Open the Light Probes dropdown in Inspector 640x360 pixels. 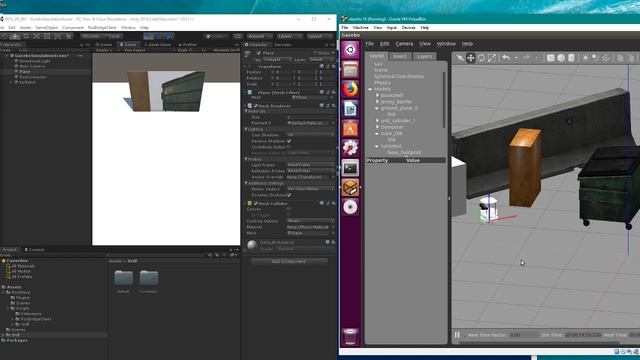tap(310, 165)
